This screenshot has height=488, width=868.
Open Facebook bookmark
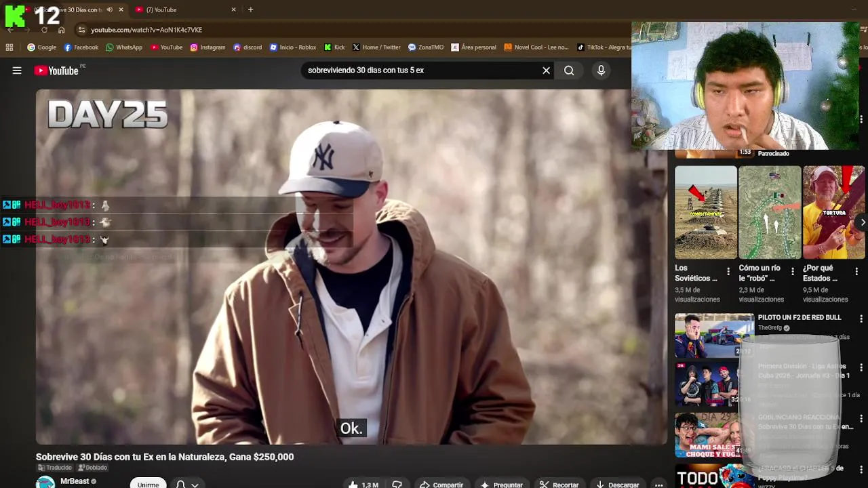(x=81, y=47)
